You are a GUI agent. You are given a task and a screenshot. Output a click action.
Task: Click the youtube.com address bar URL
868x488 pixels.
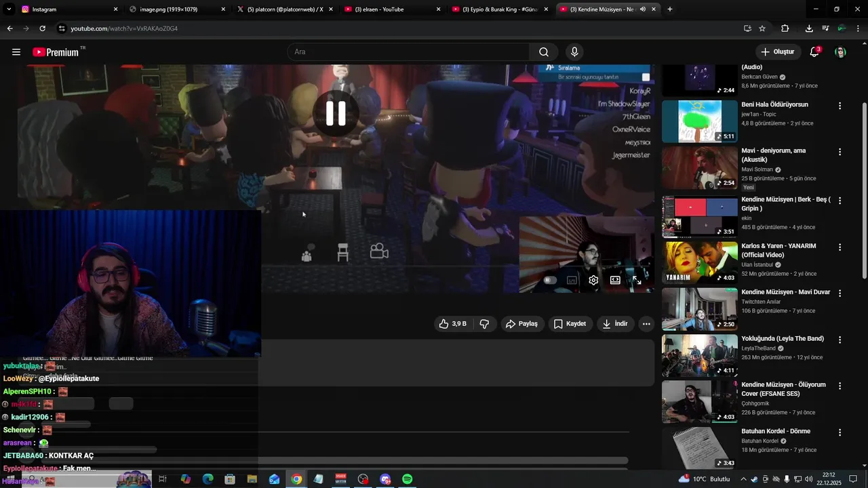coord(124,28)
